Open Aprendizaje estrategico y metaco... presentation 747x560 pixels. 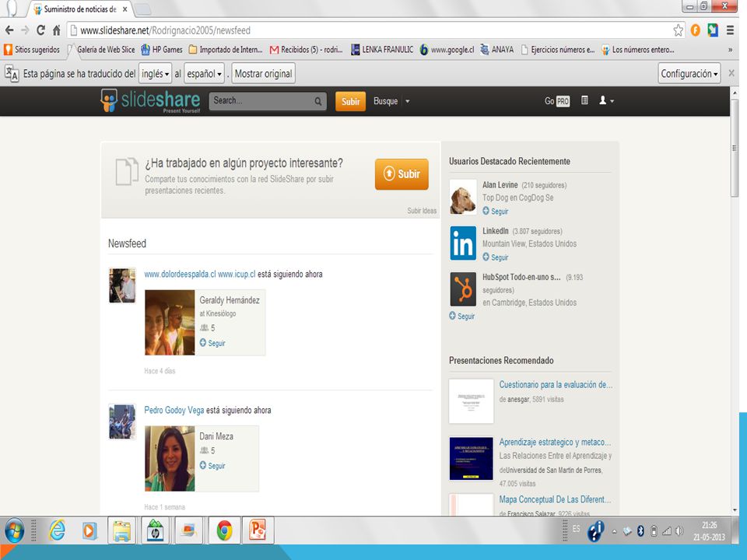[555, 442]
